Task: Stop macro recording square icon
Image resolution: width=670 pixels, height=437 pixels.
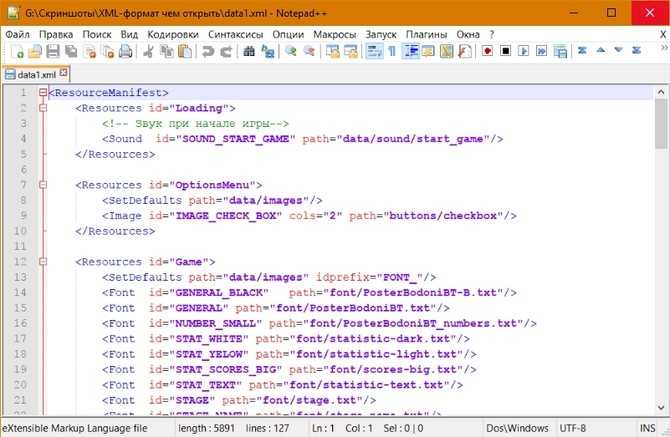Action: [505, 52]
